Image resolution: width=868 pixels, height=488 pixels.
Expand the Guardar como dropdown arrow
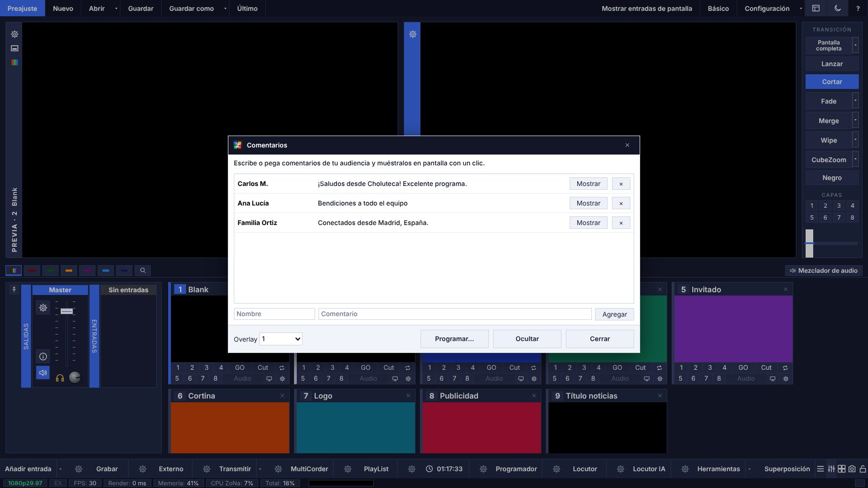pos(225,8)
